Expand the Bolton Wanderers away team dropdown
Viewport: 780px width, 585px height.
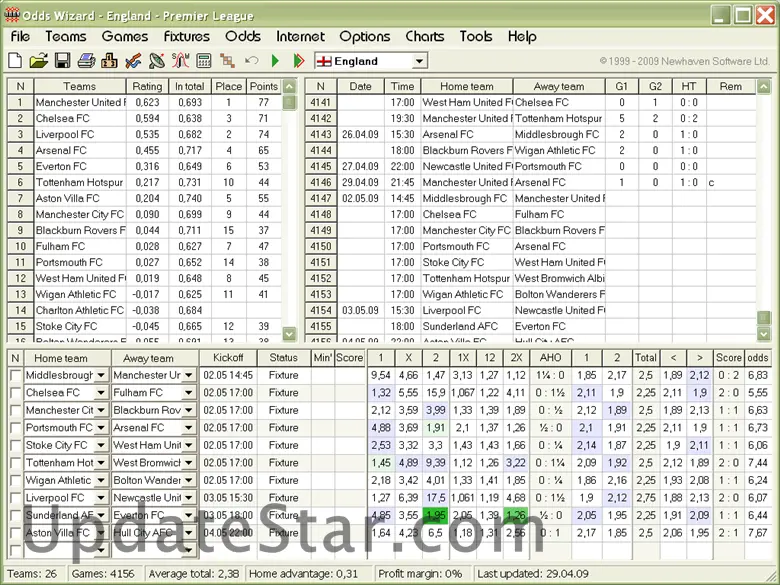click(189, 481)
